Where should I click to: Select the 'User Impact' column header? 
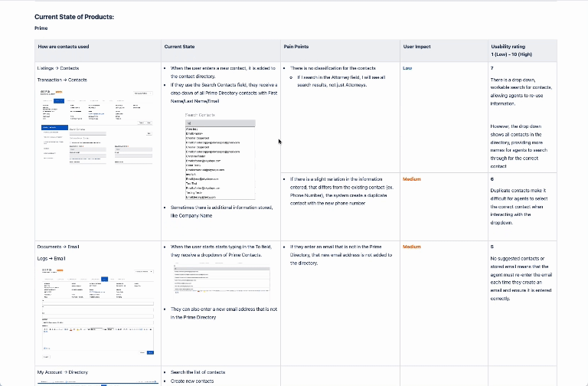pyautogui.click(x=416, y=47)
